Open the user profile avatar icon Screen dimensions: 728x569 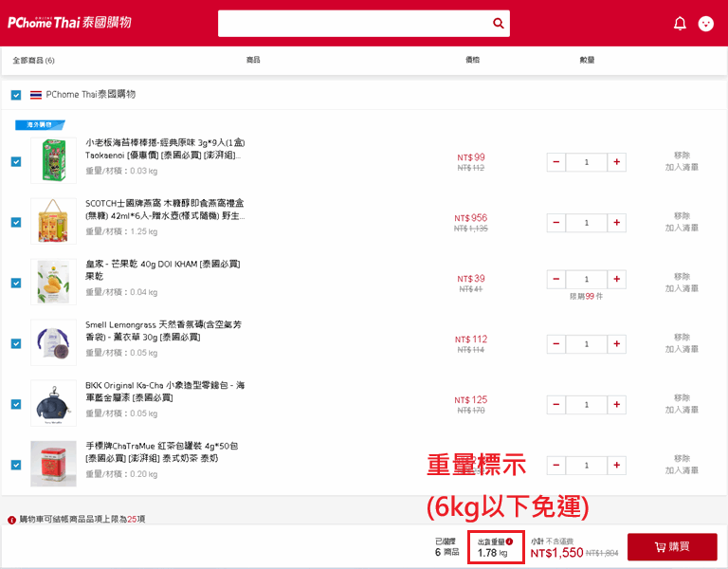pyautogui.click(x=705, y=24)
